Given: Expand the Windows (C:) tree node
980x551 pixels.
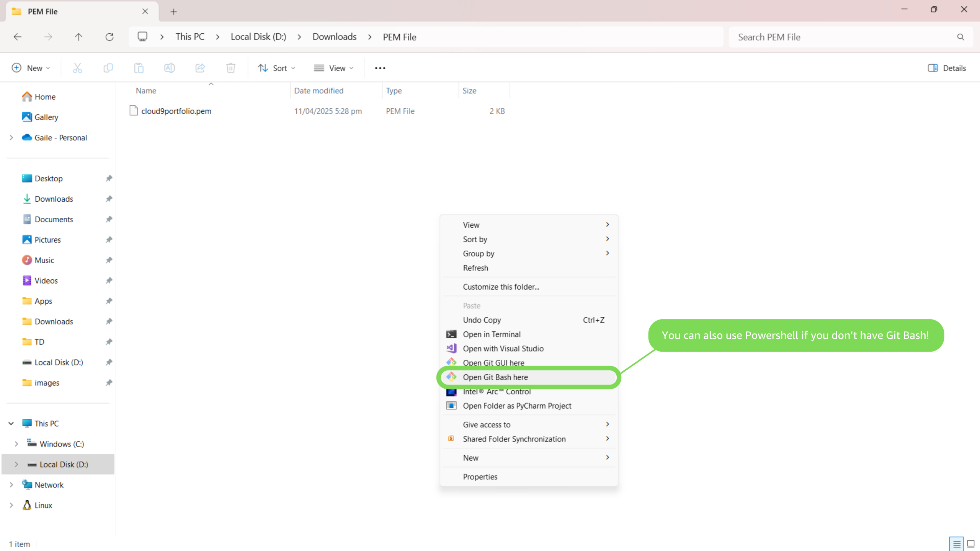Looking at the screenshot, I should (16, 444).
